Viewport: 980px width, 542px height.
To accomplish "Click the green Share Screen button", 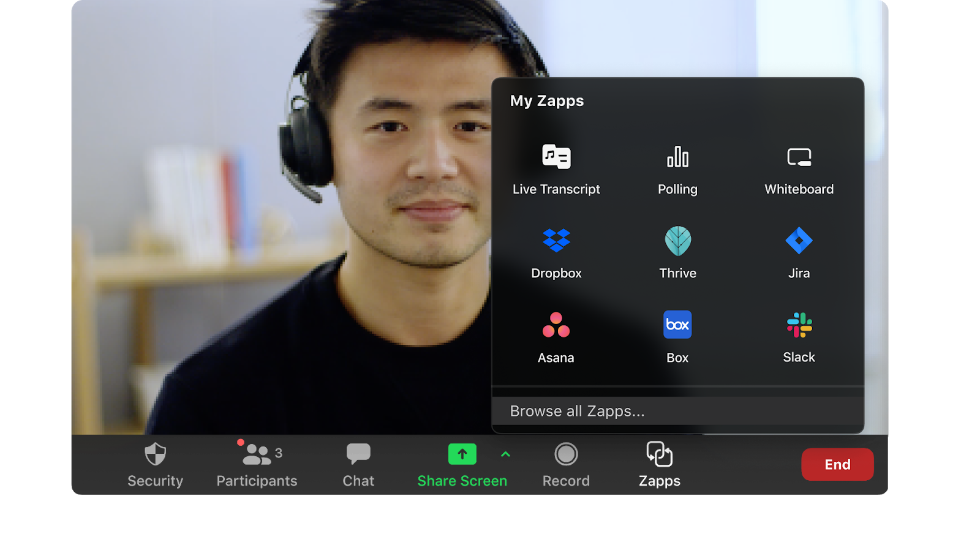I will (462, 455).
